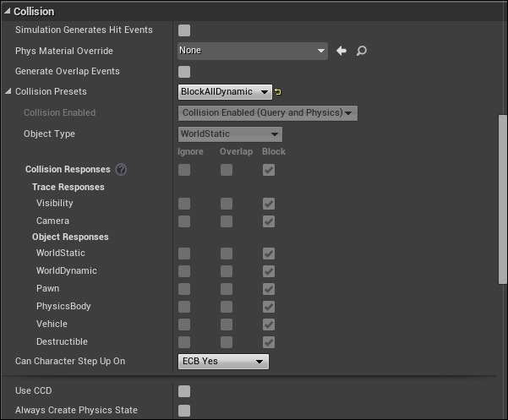
Task: Check the Overlap box for Pawn response
Action: [x=227, y=289]
